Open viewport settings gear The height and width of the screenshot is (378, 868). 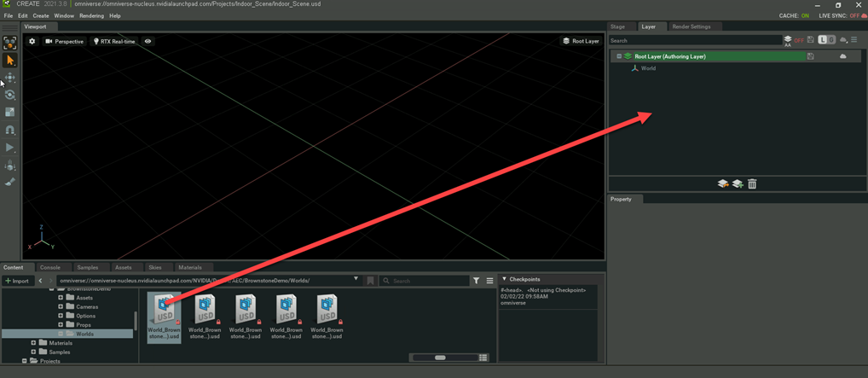pyautogui.click(x=32, y=41)
